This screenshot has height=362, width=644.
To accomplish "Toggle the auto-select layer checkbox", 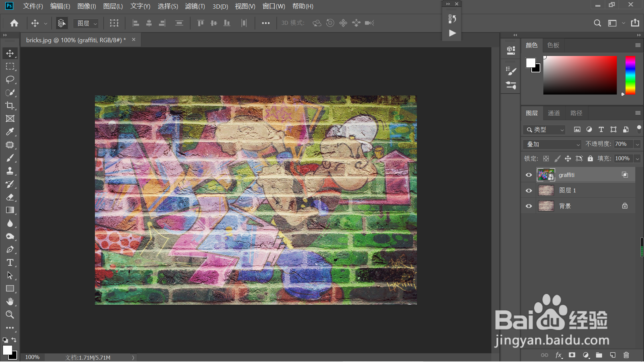I will point(62,23).
